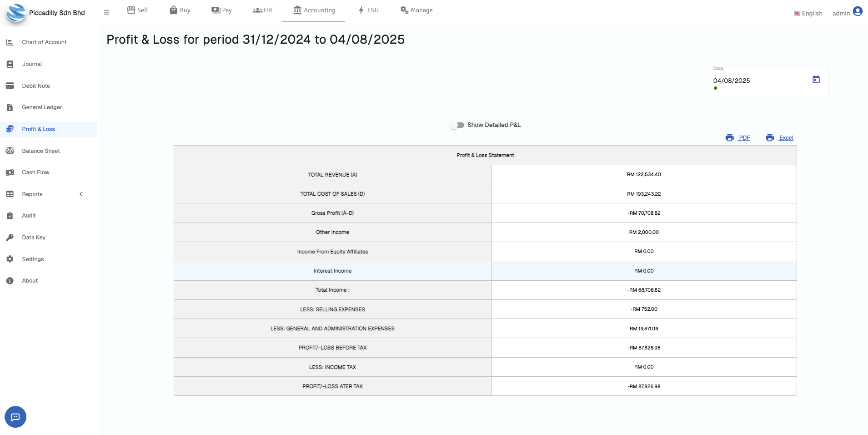Screen dimensions: 868x435
Task: Click the Excel printer icon
Action: coord(770,137)
